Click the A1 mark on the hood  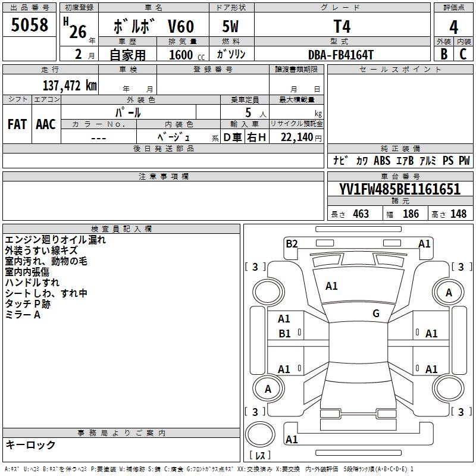(x=331, y=286)
